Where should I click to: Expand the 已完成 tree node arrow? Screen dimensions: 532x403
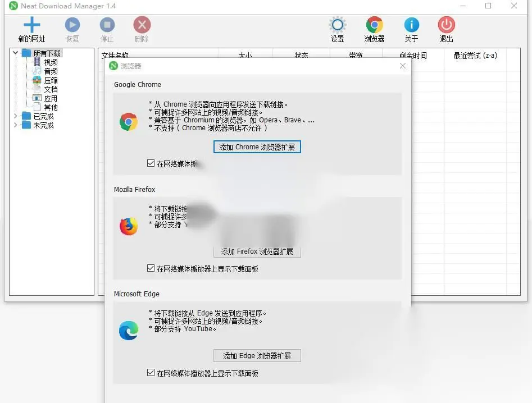pyautogui.click(x=15, y=116)
